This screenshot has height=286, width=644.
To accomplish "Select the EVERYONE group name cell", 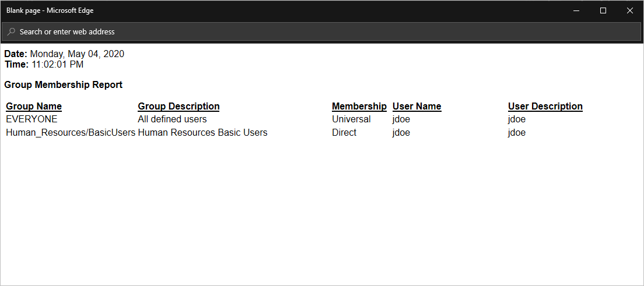I will [32, 119].
